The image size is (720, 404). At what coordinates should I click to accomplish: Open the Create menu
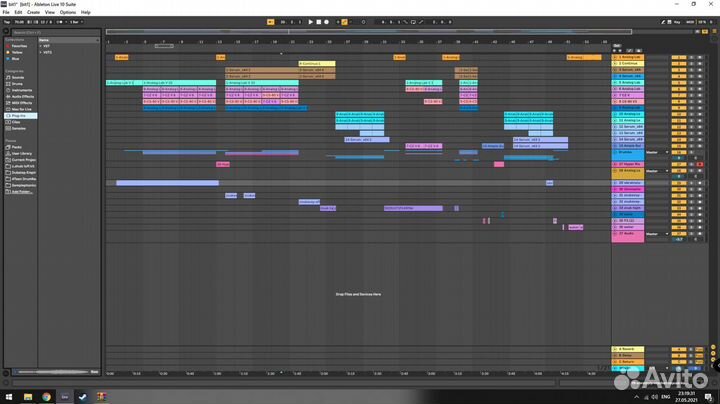(x=34, y=12)
